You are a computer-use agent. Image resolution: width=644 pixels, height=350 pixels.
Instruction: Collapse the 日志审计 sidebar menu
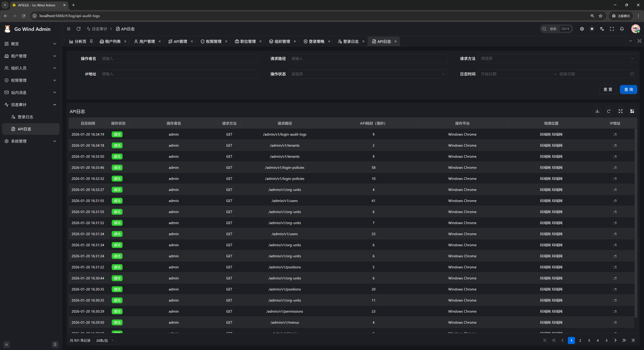[x=31, y=105]
